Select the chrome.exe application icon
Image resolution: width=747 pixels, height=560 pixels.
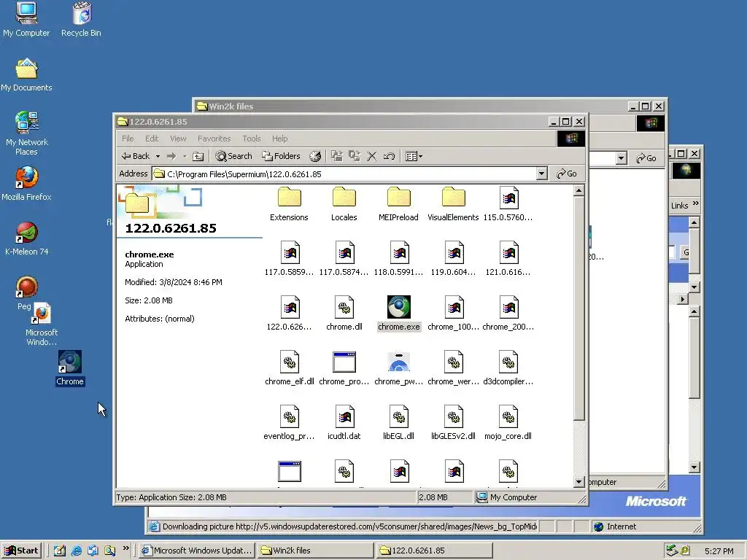[x=399, y=307]
